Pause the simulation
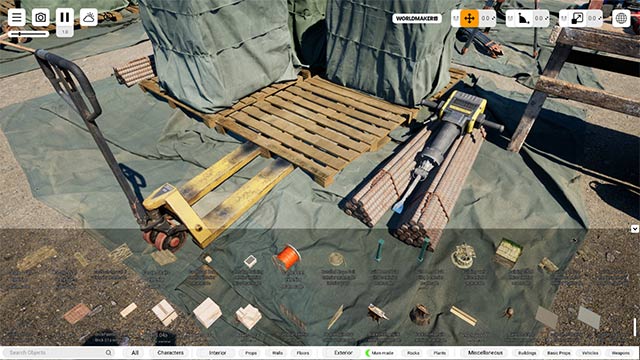Viewport: 640px width, 360px height. [x=64, y=18]
